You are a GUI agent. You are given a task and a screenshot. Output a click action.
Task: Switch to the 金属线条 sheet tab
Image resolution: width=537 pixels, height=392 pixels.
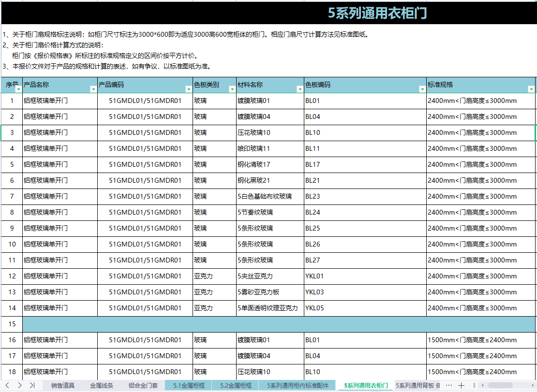(x=102, y=386)
